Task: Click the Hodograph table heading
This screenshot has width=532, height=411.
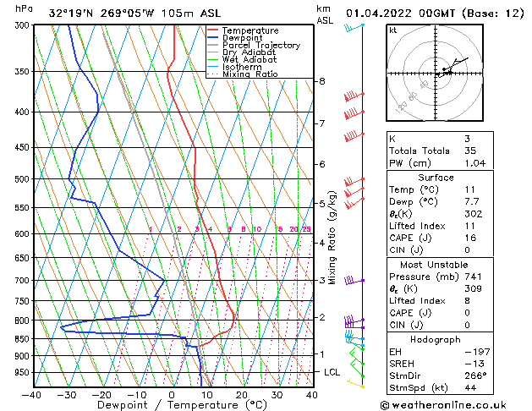Action: point(436,340)
